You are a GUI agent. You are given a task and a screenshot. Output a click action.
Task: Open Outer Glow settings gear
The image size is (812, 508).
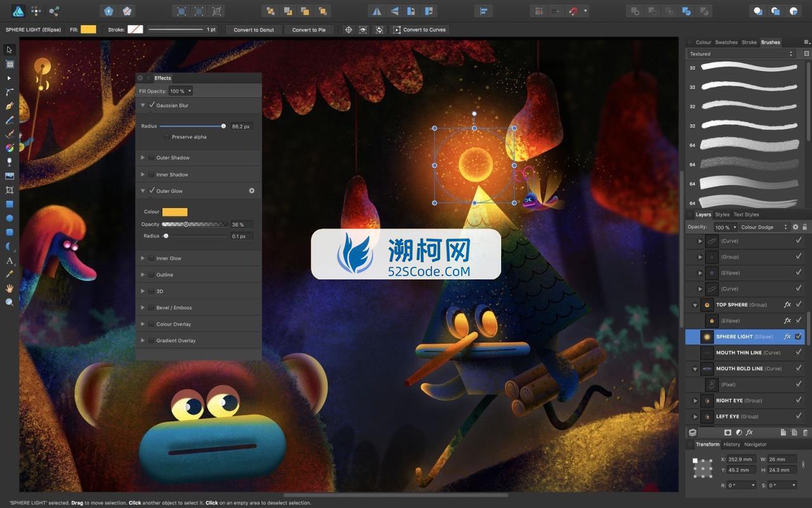[252, 190]
